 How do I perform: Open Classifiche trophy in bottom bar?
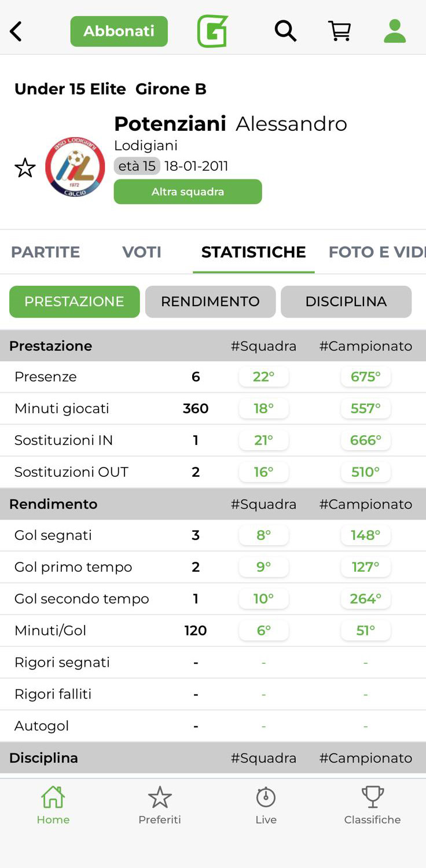[372, 804]
